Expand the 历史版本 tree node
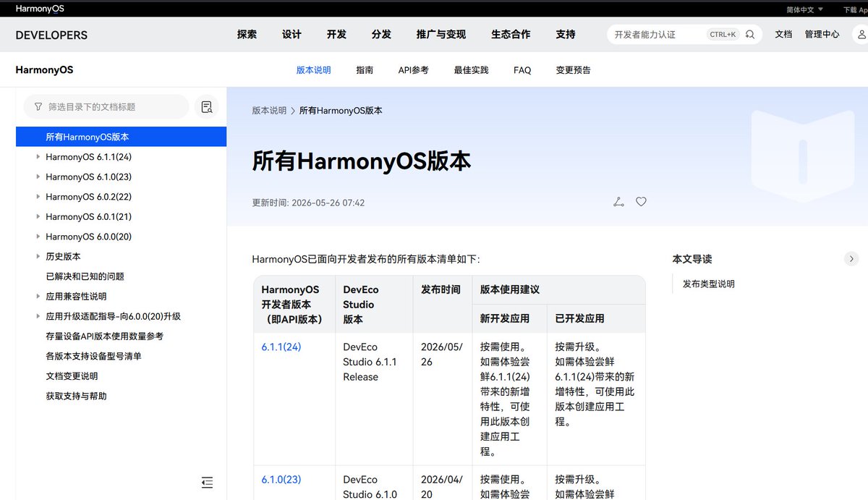Viewport: 868px width, 500px height. [x=38, y=256]
